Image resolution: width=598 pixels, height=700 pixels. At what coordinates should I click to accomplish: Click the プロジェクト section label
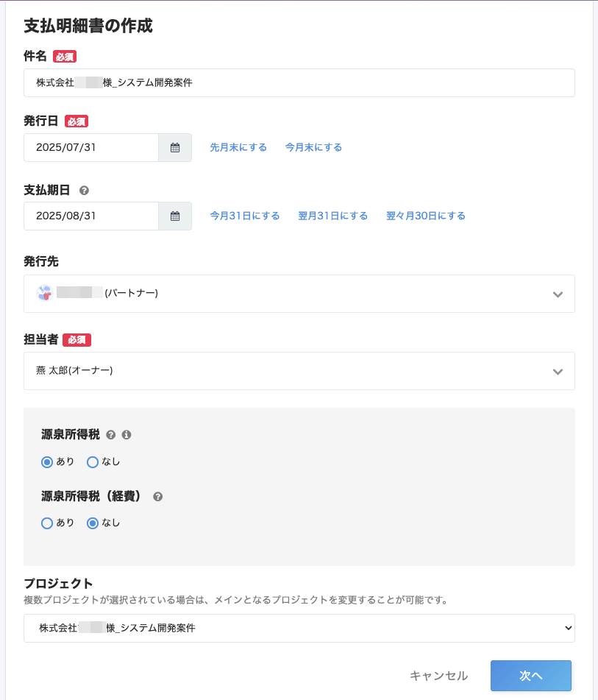58,584
